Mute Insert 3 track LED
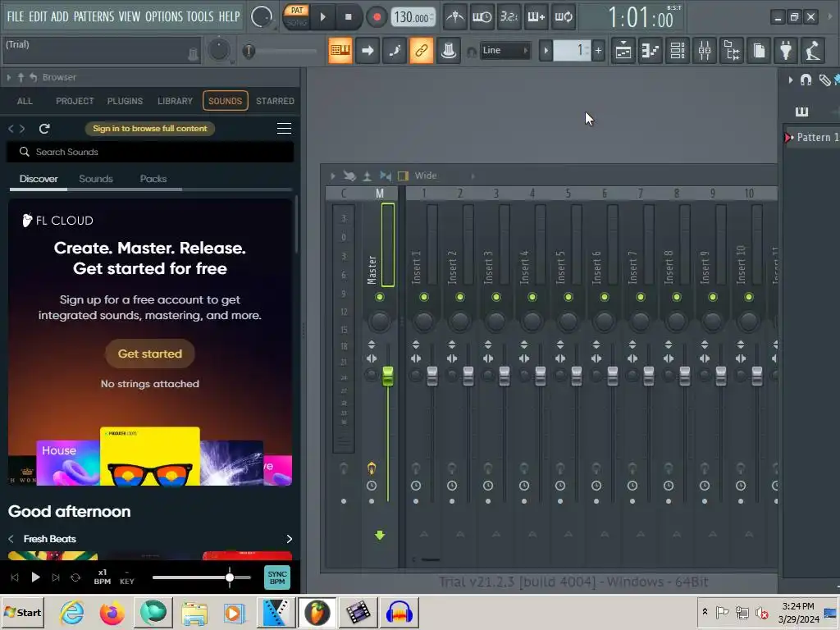 [496, 297]
